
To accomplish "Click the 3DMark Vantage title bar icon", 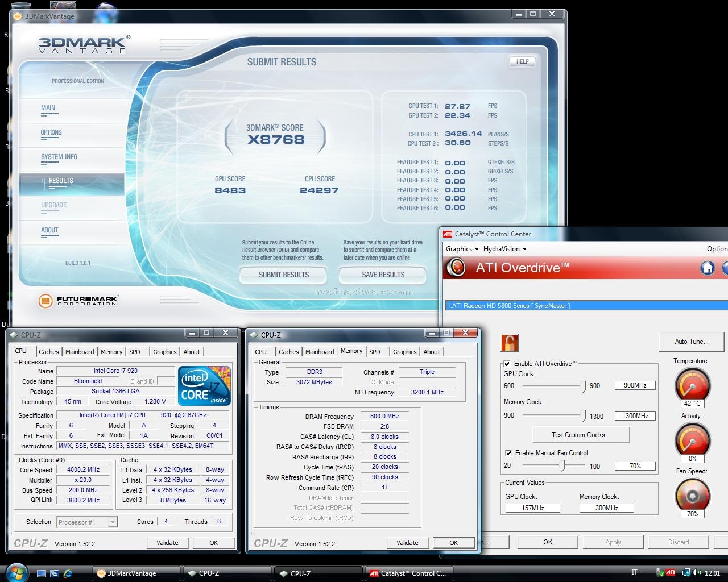I will tap(19, 16).
